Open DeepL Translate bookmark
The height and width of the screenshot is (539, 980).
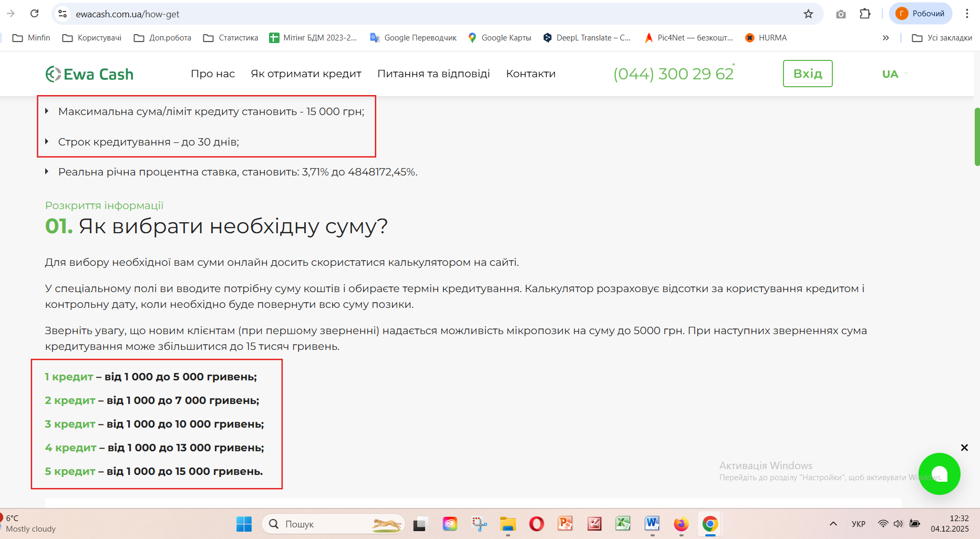pyautogui.click(x=587, y=38)
